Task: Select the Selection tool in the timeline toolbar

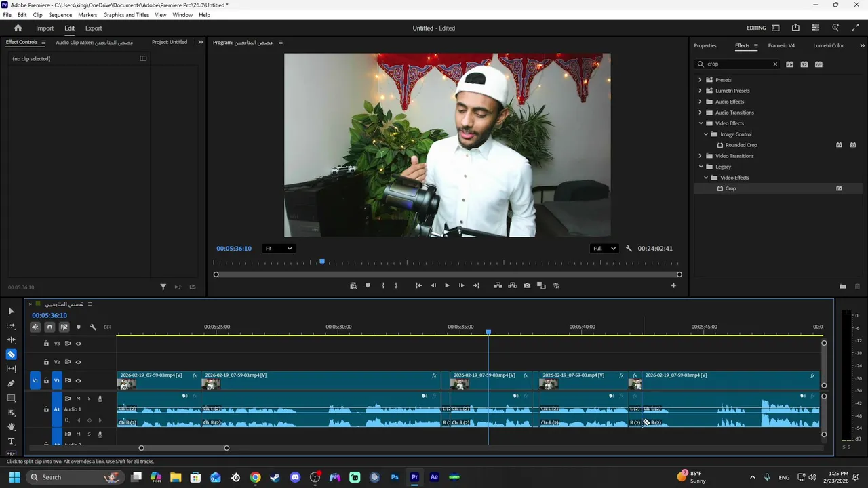Action: pos(11,311)
